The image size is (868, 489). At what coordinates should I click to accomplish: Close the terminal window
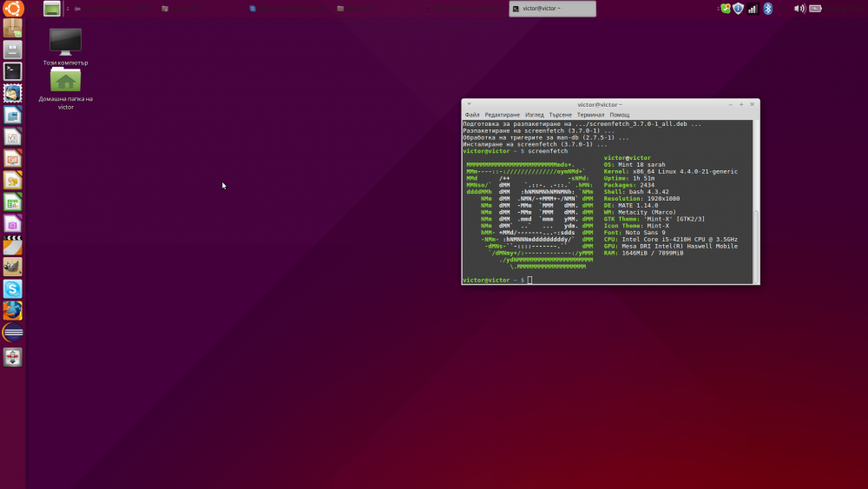[753, 104]
